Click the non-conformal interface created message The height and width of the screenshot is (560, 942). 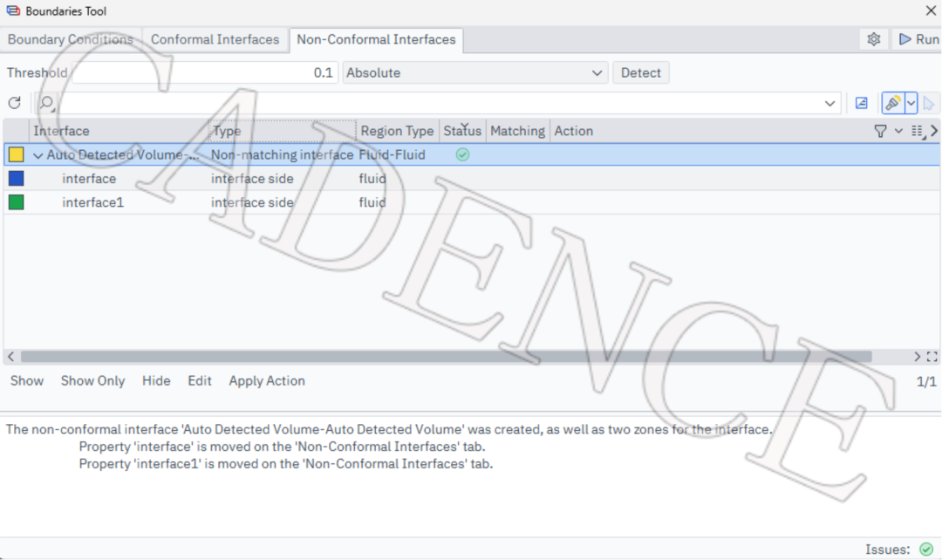pyautogui.click(x=389, y=430)
